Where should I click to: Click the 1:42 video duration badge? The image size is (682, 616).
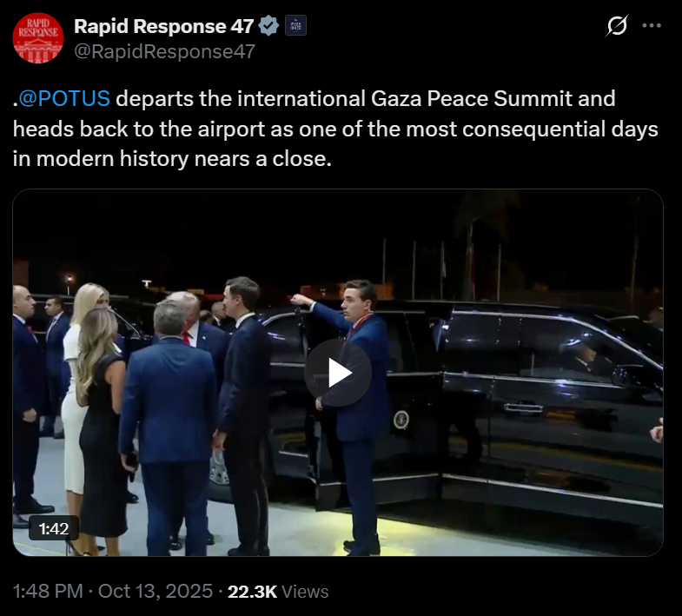pos(54,528)
